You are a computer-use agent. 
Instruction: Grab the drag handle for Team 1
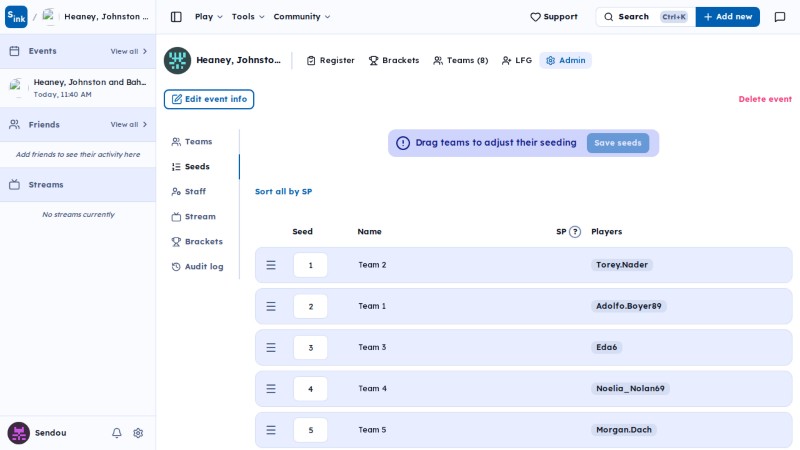point(271,307)
